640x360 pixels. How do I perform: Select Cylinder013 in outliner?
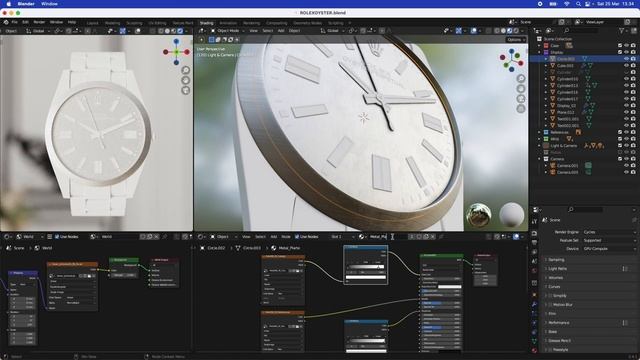tap(567, 85)
